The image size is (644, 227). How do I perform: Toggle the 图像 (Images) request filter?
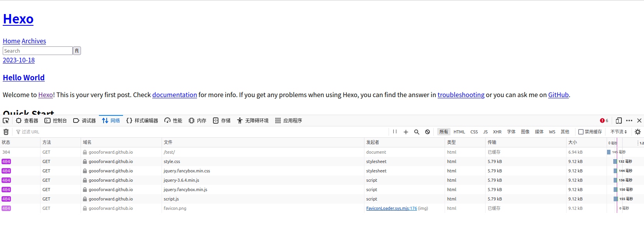pyautogui.click(x=525, y=132)
